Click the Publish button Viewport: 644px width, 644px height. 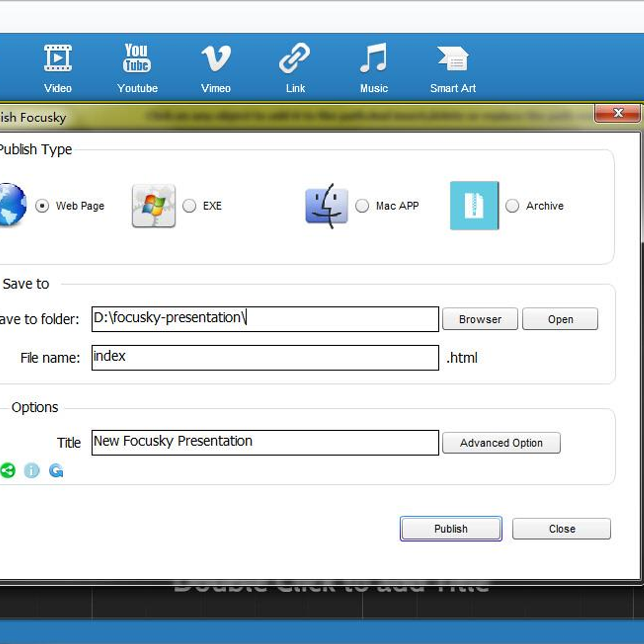click(451, 528)
